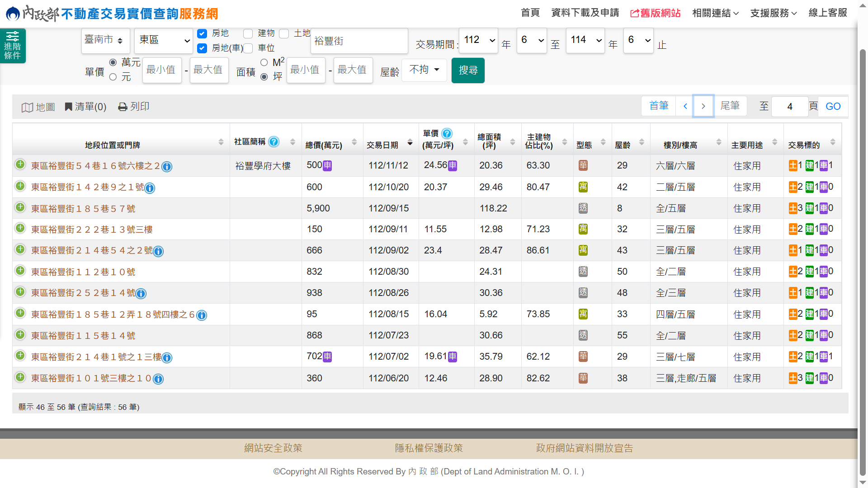Open 線上客服 in top navigation

[x=828, y=13]
